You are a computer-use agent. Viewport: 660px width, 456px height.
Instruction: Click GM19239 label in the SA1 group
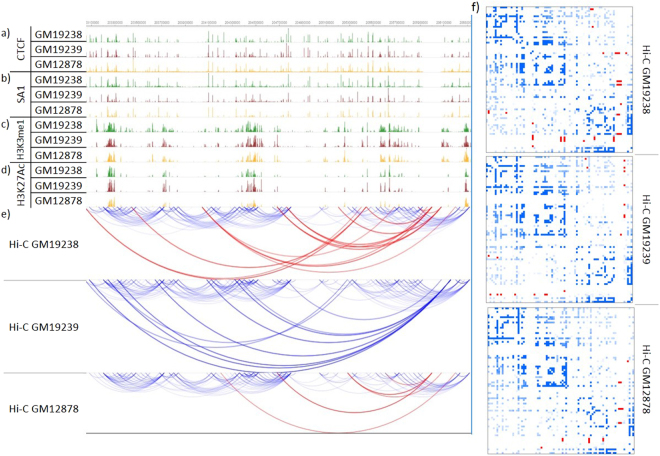click(x=59, y=95)
